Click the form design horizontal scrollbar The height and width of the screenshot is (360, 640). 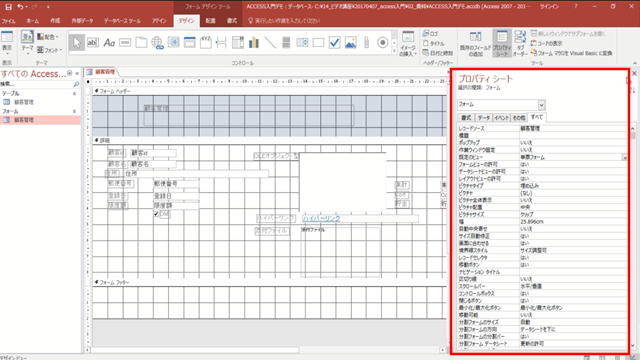(265, 350)
